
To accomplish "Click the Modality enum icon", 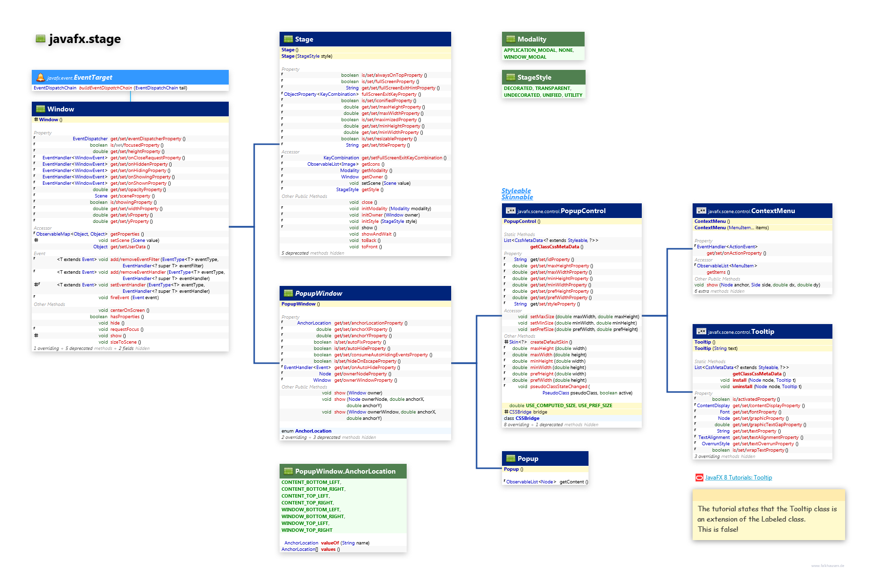I will click(511, 39).
